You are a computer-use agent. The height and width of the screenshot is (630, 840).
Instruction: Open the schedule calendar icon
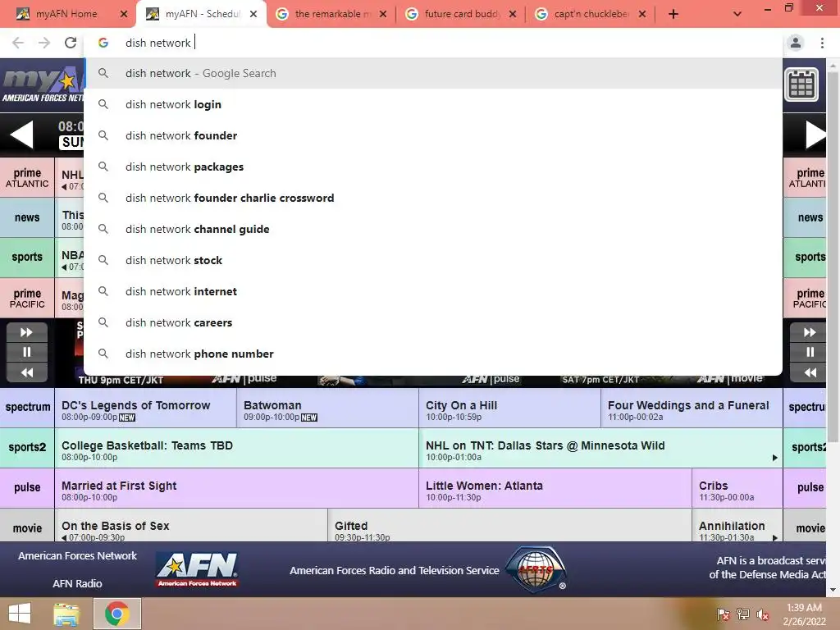point(801,84)
